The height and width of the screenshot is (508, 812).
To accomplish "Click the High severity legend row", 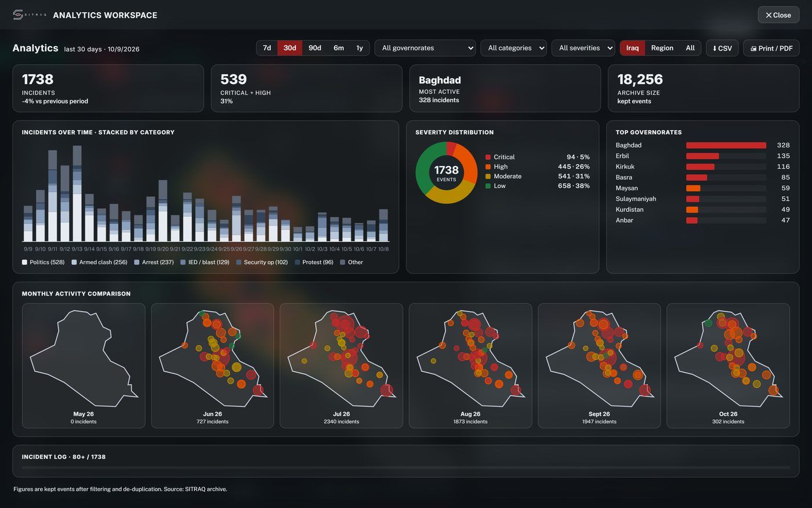I will click(537, 167).
